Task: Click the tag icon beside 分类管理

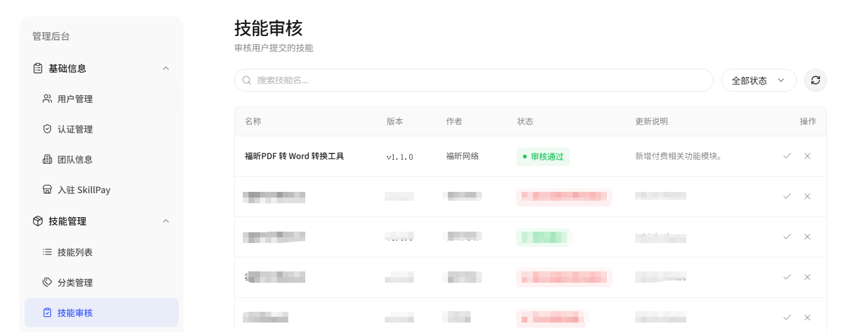Action: [x=47, y=282]
